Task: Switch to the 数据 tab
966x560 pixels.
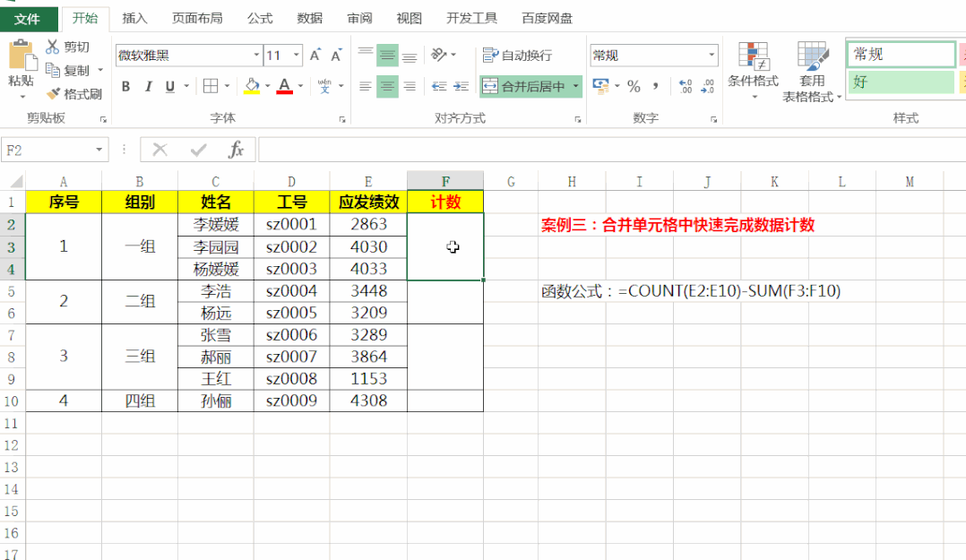Action: (x=309, y=19)
